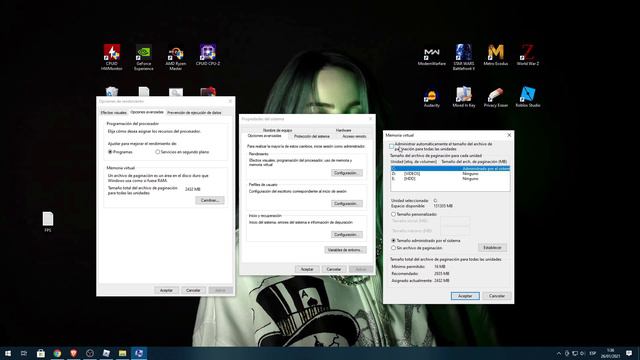This screenshot has width=640, height=360.
Task: Open Brave browser from the taskbar
Action: (73, 353)
